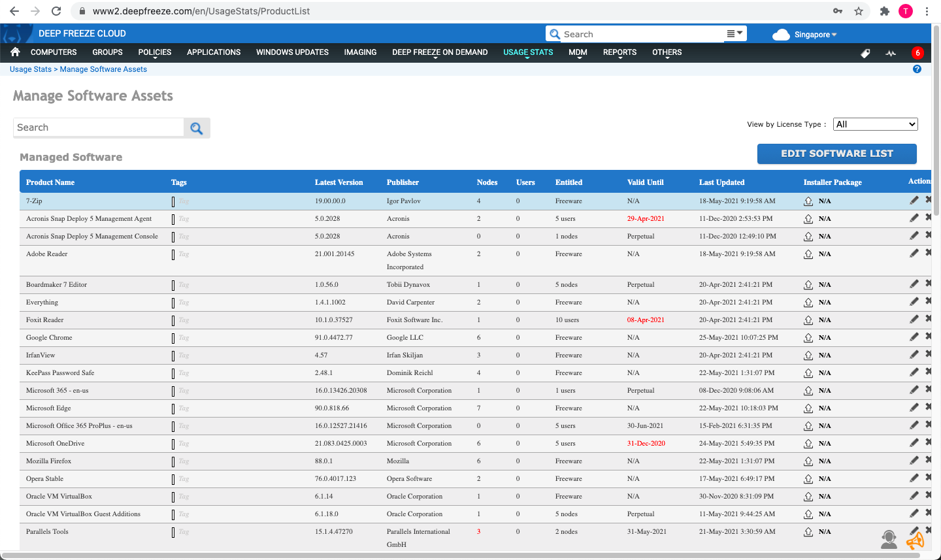This screenshot has width=941, height=560.
Task: Sort the table by the Latest Version header
Action: pos(338,182)
